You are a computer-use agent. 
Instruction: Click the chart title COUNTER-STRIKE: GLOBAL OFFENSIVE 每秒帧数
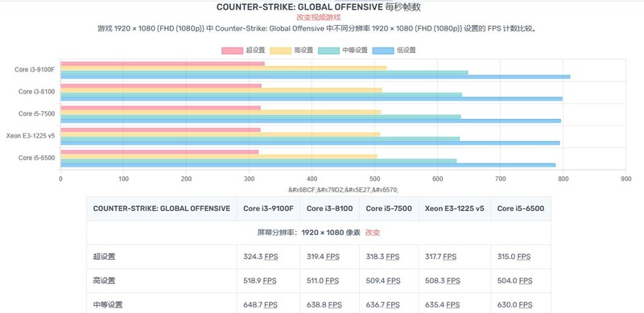319,7
